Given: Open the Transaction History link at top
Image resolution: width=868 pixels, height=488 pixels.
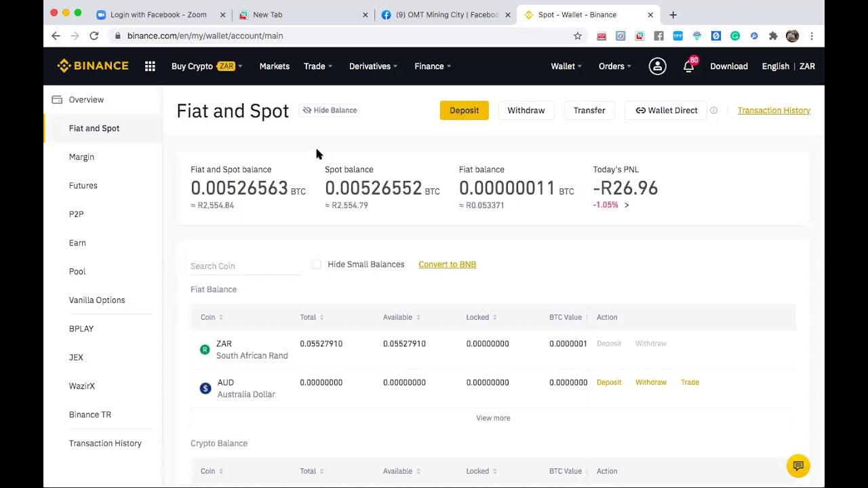Looking at the screenshot, I should 774,110.
